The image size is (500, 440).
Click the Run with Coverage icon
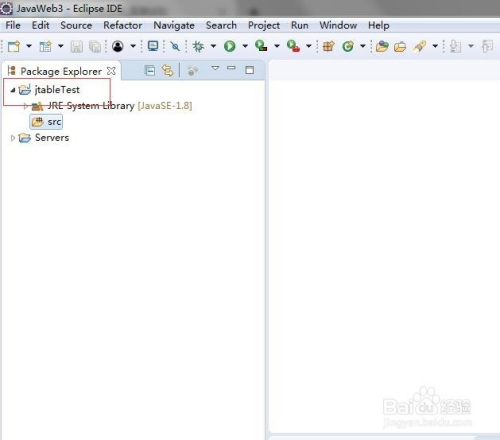[261, 45]
